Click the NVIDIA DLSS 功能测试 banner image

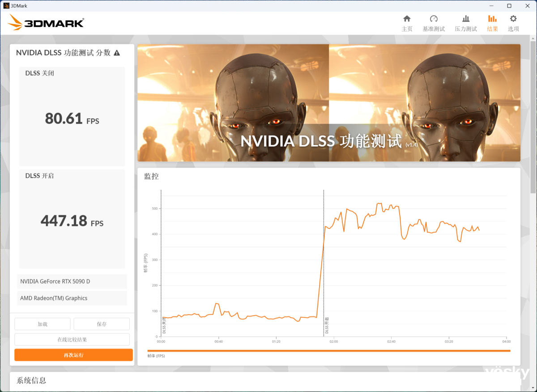(328, 102)
